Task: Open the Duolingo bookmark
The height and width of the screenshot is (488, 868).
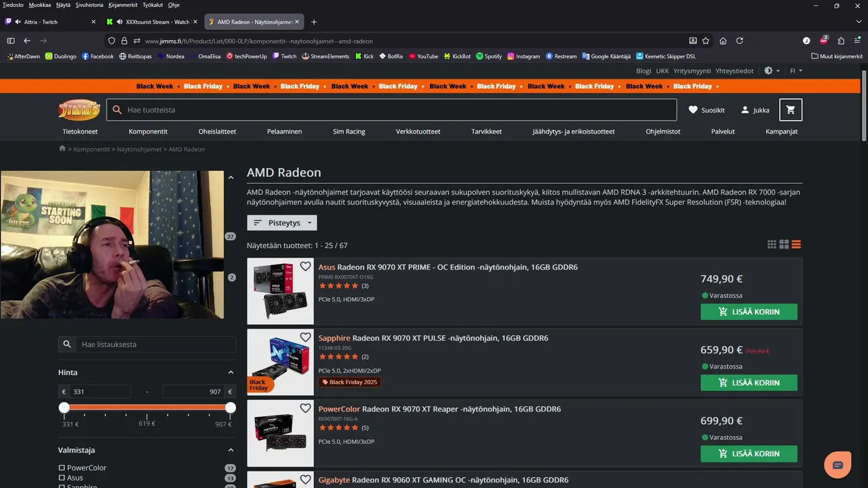Action: pos(61,56)
